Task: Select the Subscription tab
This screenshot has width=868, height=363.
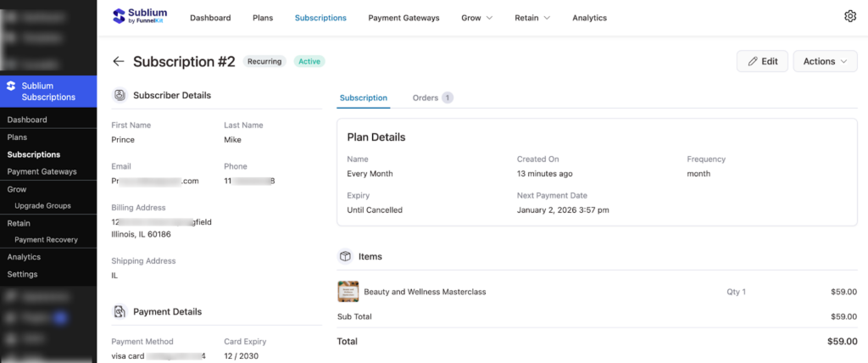Action: [x=363, y=98]
